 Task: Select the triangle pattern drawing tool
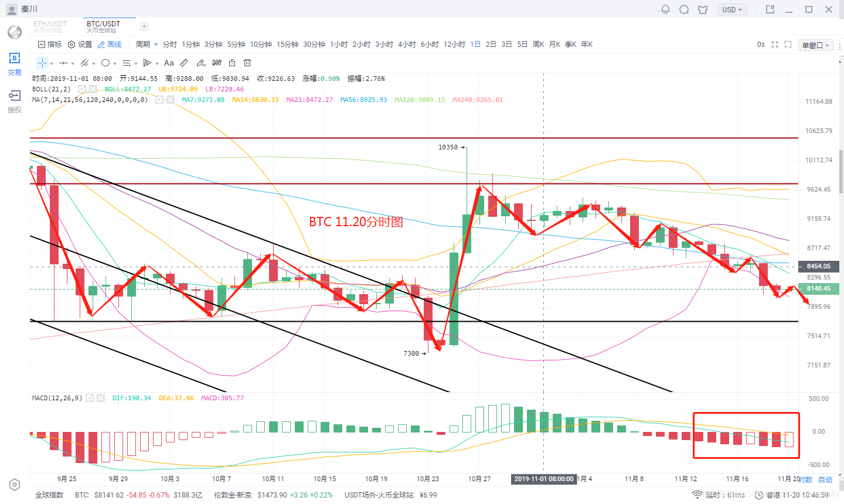point(148,63)
